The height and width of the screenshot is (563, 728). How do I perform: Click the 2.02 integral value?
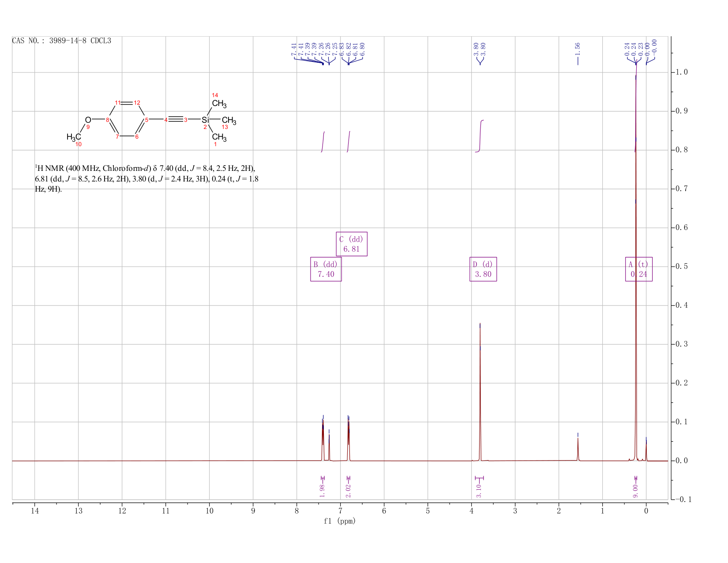[x=348, y=490]
